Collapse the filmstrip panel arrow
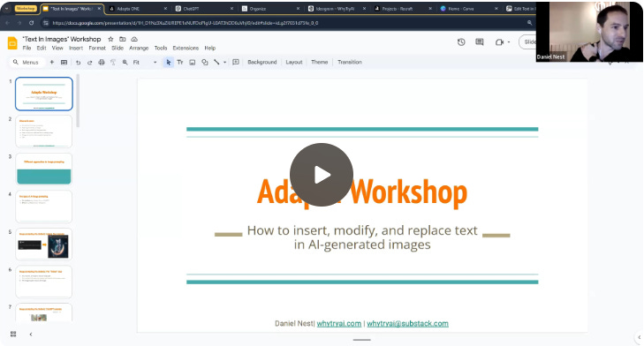This screenshot has width=644, height=346. coord(31,335)
